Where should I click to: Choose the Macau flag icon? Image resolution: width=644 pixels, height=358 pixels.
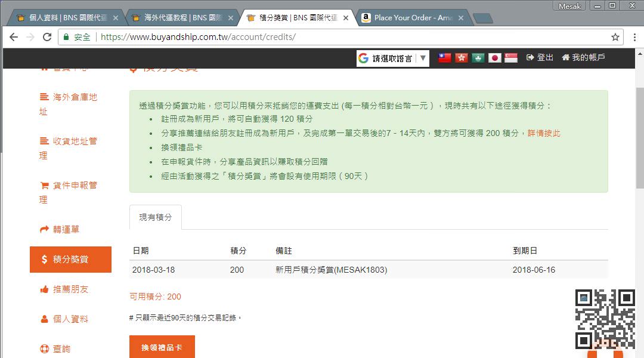478,58
